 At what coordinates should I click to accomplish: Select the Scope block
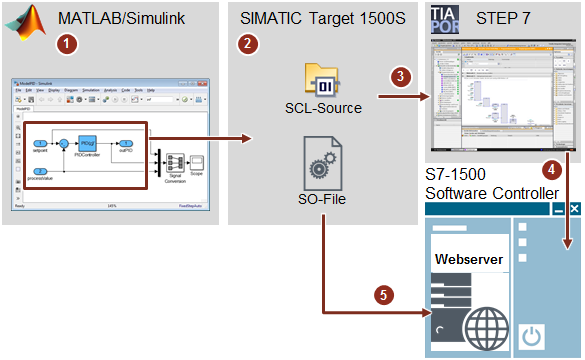click(x=197, y=163)
